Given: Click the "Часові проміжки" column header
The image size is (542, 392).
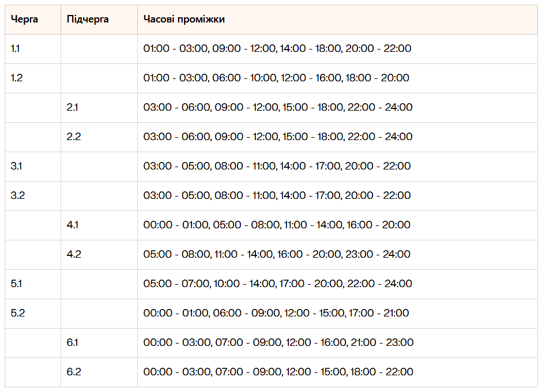Looking at the screenshot, I should click(184, 20).
